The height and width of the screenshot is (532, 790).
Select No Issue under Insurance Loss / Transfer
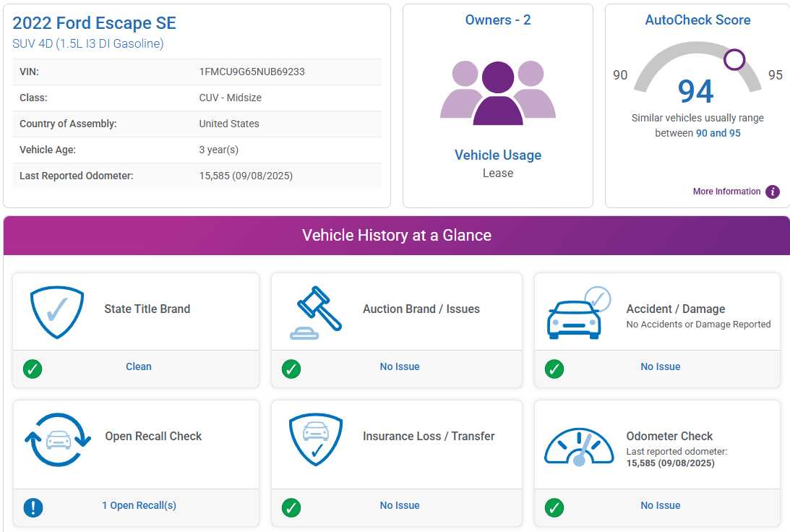point(399,505)
